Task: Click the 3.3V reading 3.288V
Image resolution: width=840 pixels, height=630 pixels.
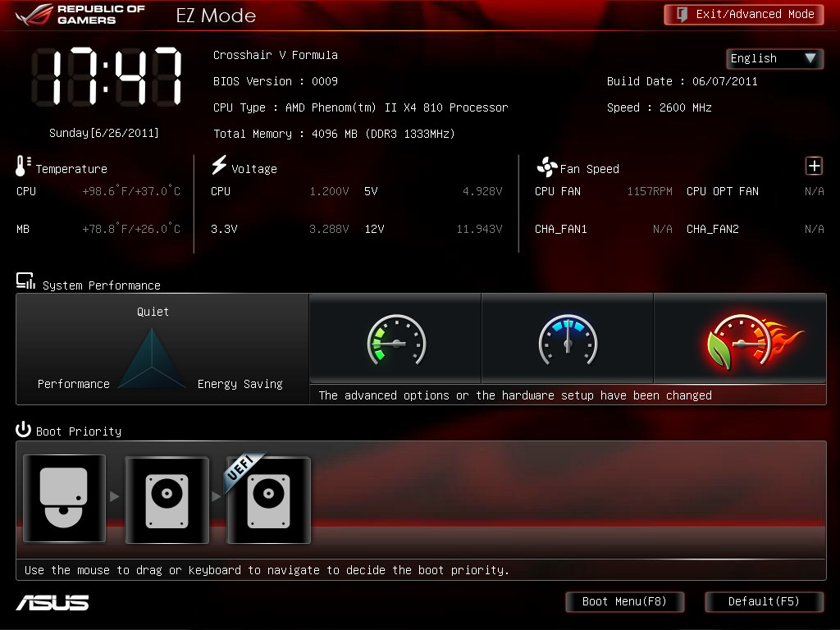Action: 329,230
